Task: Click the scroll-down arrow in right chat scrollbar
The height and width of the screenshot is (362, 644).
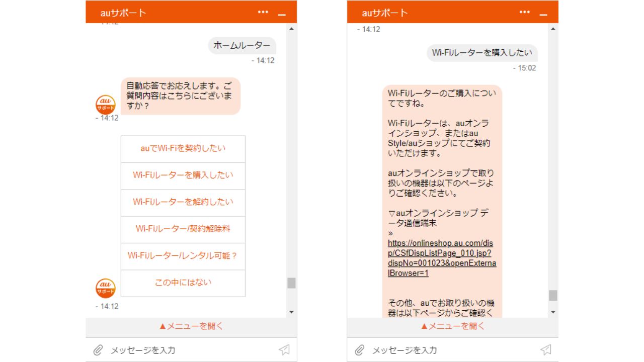Action: click(553, 312)
